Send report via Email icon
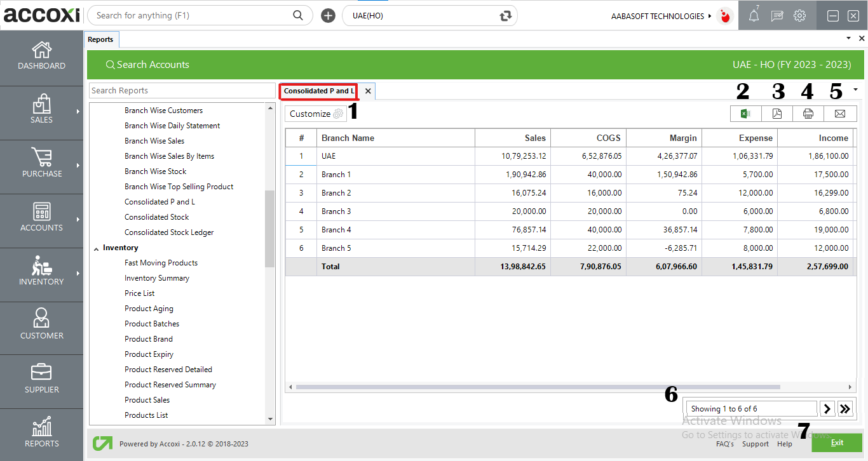868x461 pixels. click(x=839, y=114)
